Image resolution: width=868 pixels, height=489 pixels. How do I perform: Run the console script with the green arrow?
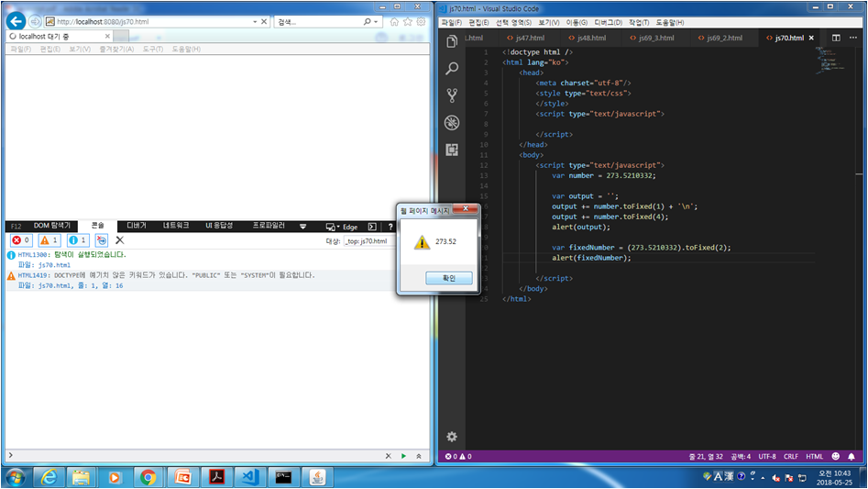click(403, 456)
